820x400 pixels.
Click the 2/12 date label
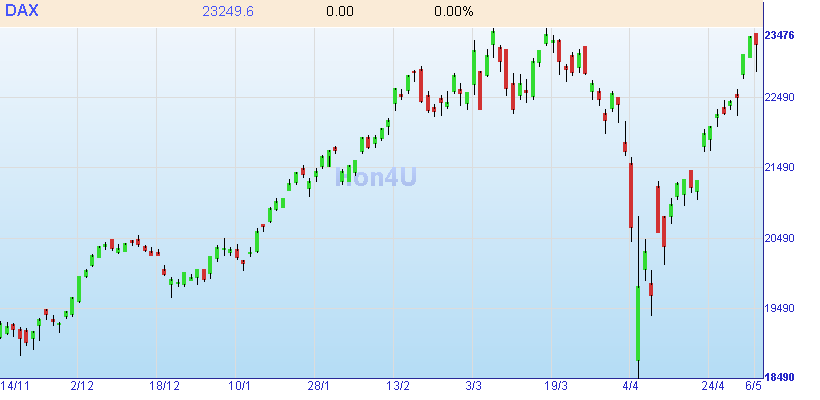point(83,386)
